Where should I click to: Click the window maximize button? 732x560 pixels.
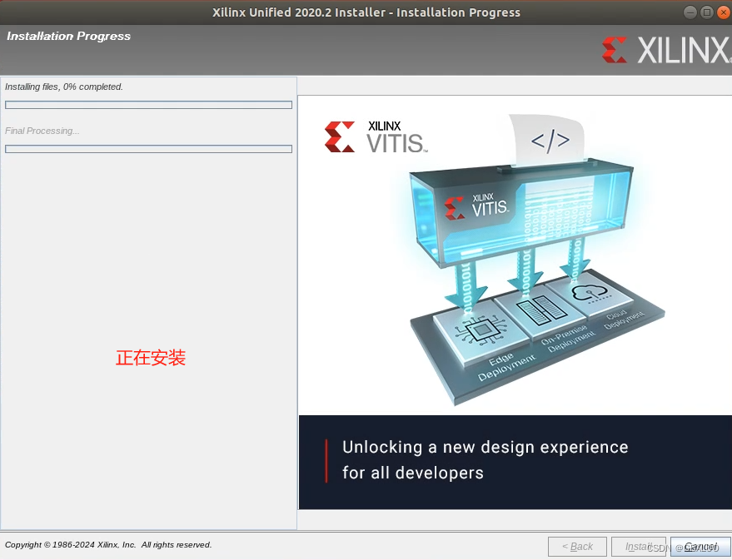click(709, 12)
